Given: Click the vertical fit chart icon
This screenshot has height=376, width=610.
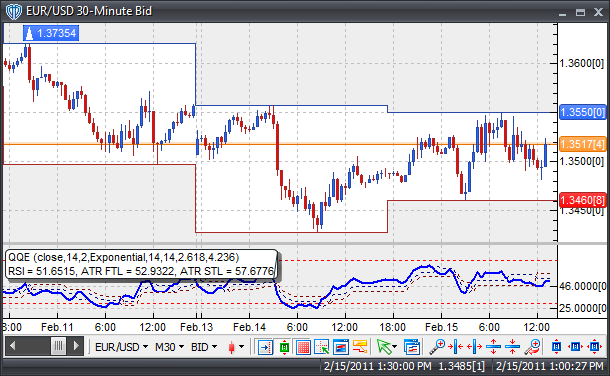Looking at the screenshot, I should click(556, 347).
